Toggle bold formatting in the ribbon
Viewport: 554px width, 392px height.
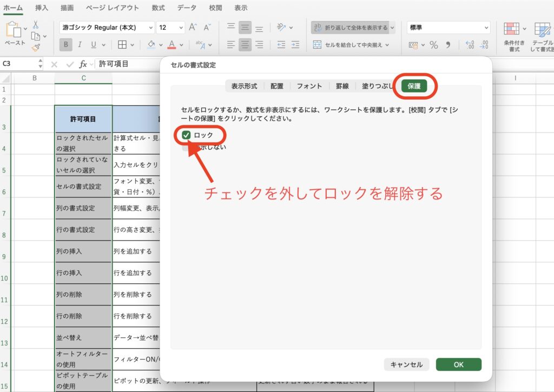click(x=65, y=44)
